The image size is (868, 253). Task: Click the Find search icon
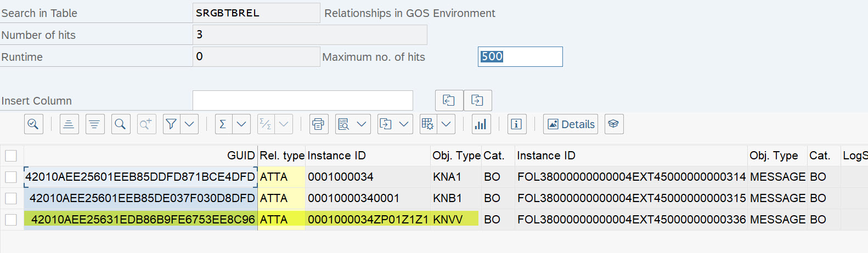click(x=120, y=124)
